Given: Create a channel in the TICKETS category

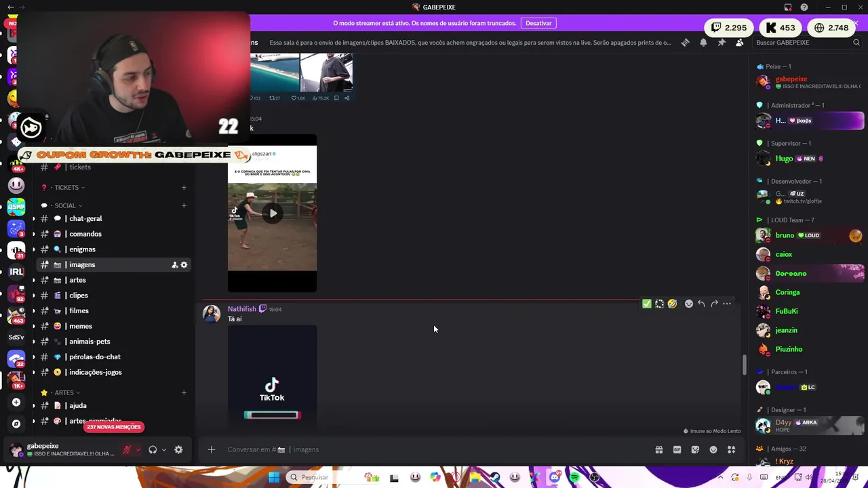Looking at the screenshot, I should [184, 187].
